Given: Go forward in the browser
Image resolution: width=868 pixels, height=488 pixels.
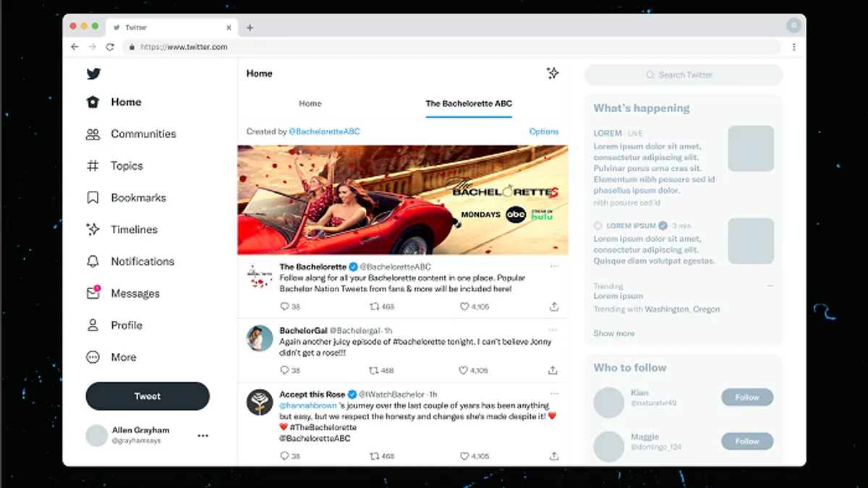Looking at the screenshot, I should click(x=92, y=46).
